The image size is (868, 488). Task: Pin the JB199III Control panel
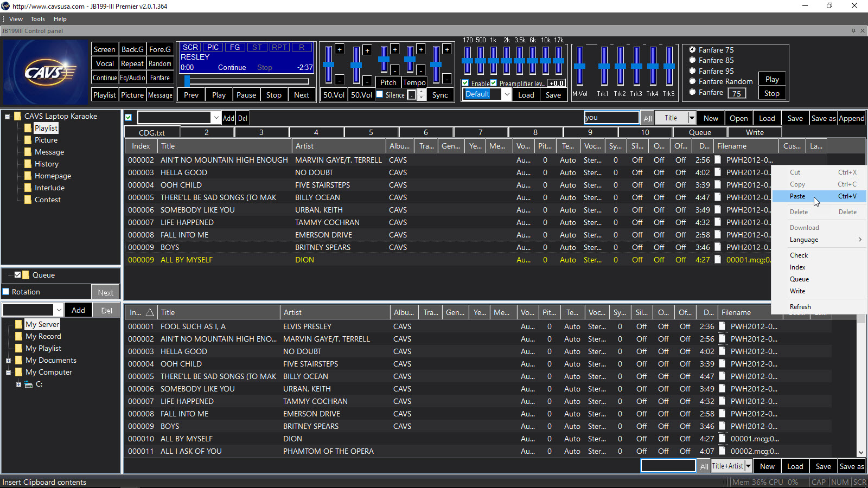853,31
